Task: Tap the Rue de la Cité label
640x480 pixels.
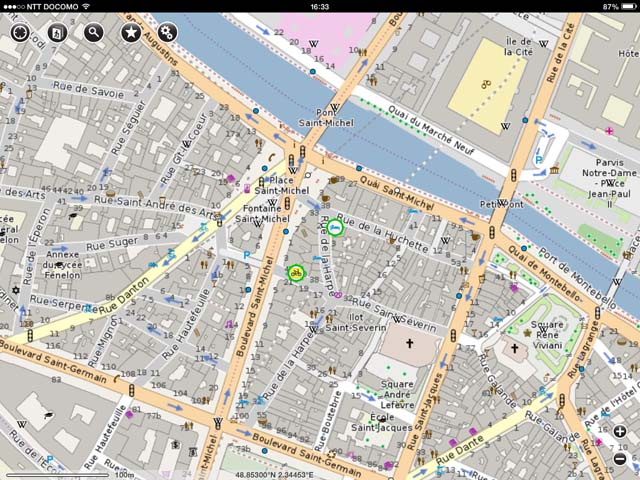Action: (x=561, y=53)
